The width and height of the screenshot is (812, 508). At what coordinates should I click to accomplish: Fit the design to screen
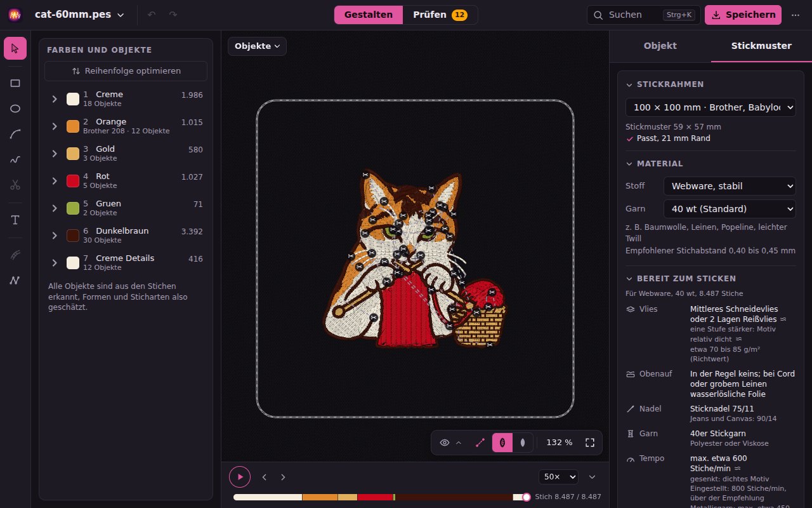coord(590,443)
